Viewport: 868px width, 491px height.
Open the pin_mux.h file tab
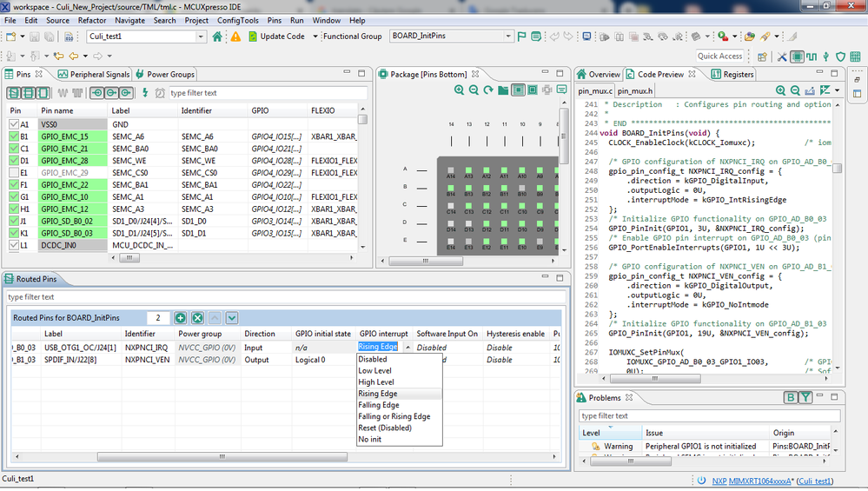635,90
